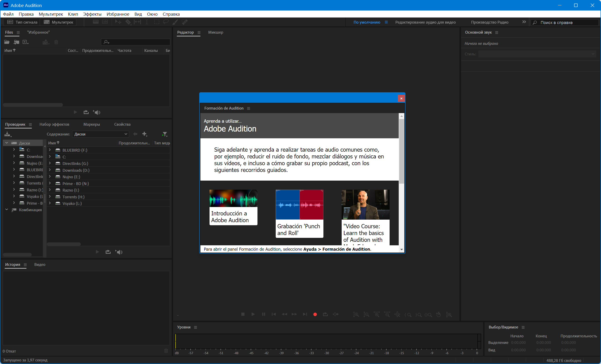Click the Open File folder icon in Files panel
The image size is (601, 364).
[7, 42]
